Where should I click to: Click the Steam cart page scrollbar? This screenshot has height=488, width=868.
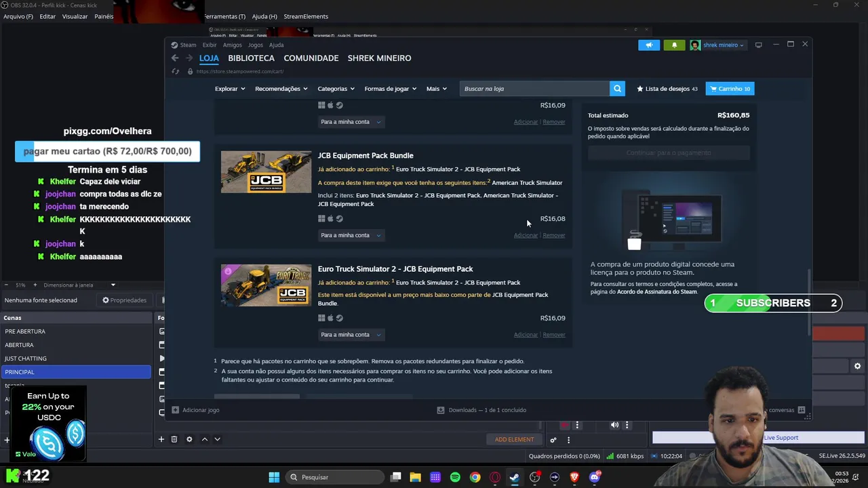[x=809, y=302]
